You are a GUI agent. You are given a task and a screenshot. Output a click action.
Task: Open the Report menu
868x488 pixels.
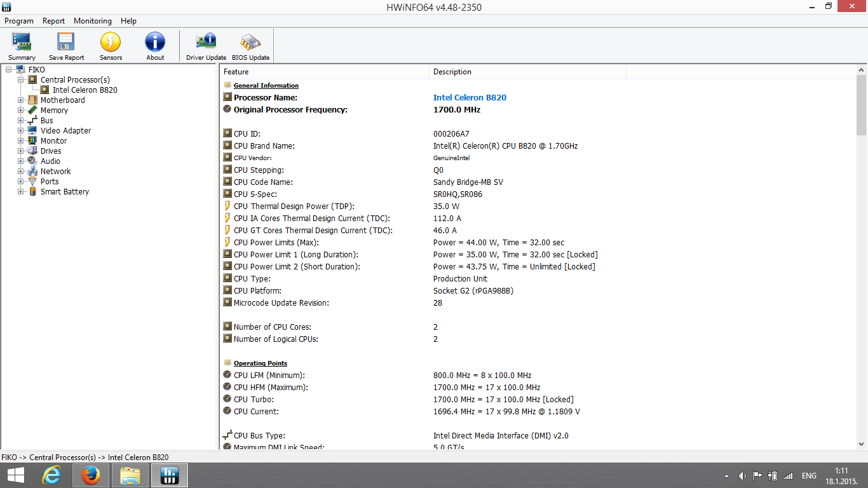click(x=54, y=21)
